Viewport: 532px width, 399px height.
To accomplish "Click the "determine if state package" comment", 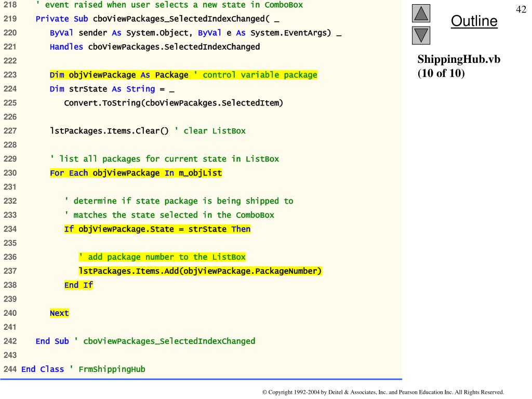I will coord(179,201).
